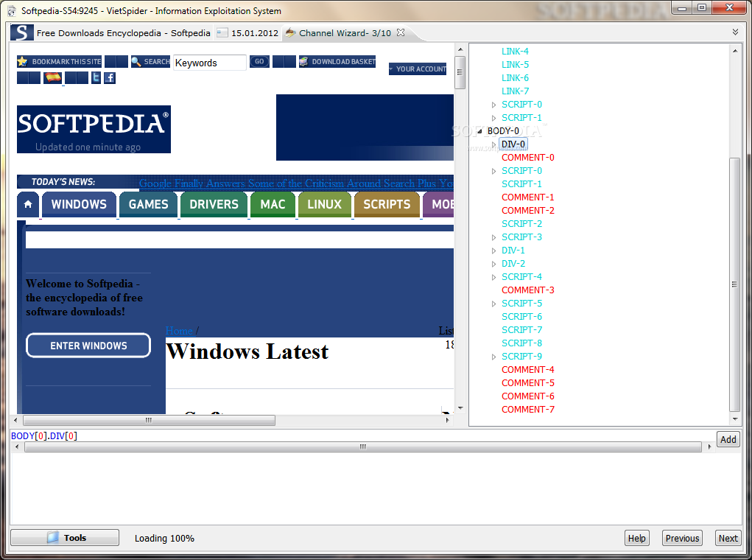Go to the Previous wizard step
Screen dimensions: 752x560
[682, 538]
